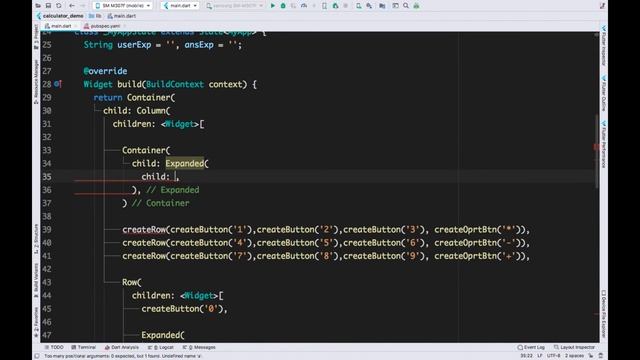Screen dimensions: 640x360
Task: Open the Build Variants side panel
Action: (x=36, y=280)
